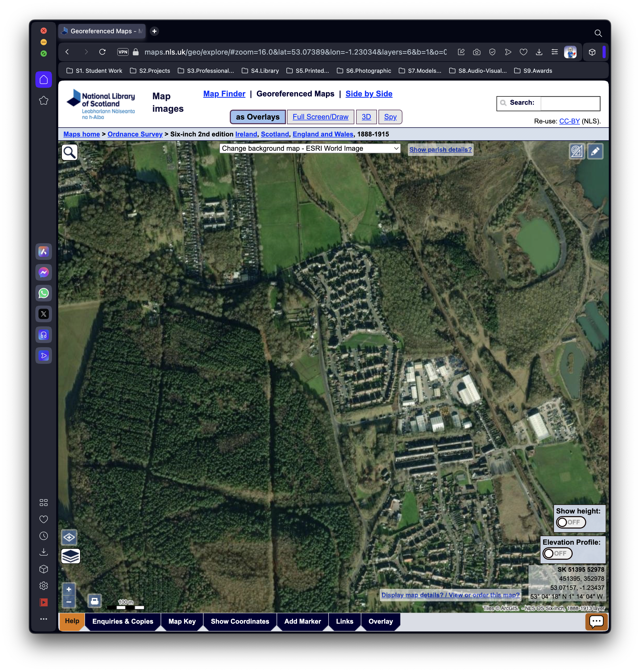640x672 pixels.
Task: Open the Show Coordinates tab
Action: (240, 621)
